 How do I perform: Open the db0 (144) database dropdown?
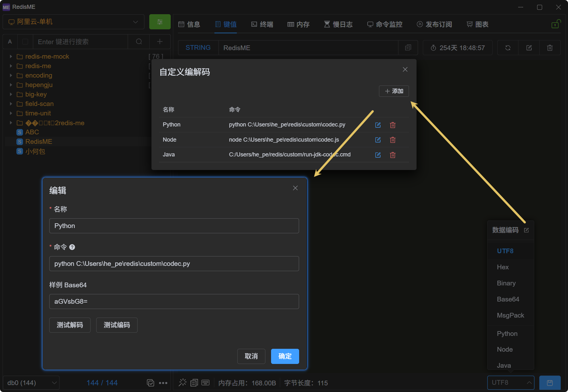pos(31,383)
